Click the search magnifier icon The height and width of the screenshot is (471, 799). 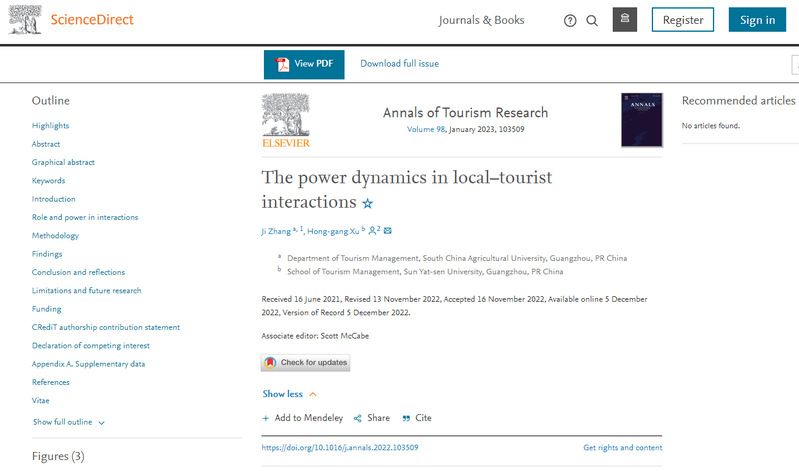click(592, 21)
